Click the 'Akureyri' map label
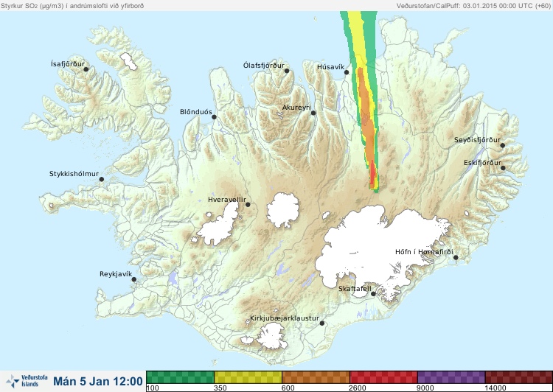This screenshot has width=553, height=392. pyautogui.click(x=296, y=108)
